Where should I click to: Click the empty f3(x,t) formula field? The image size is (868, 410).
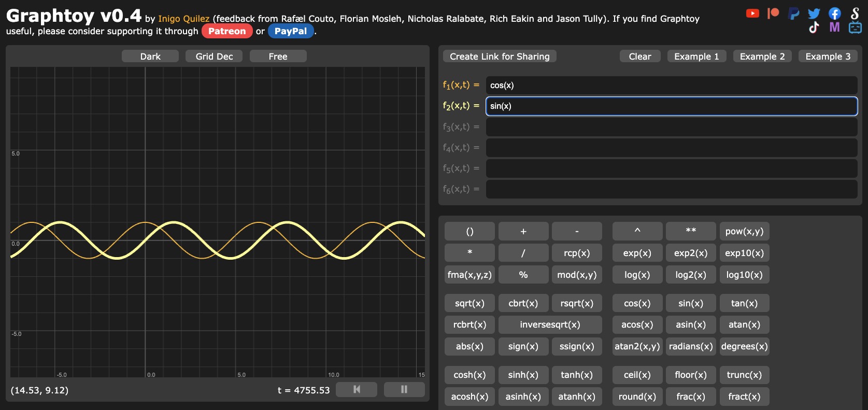click(672, 127)
